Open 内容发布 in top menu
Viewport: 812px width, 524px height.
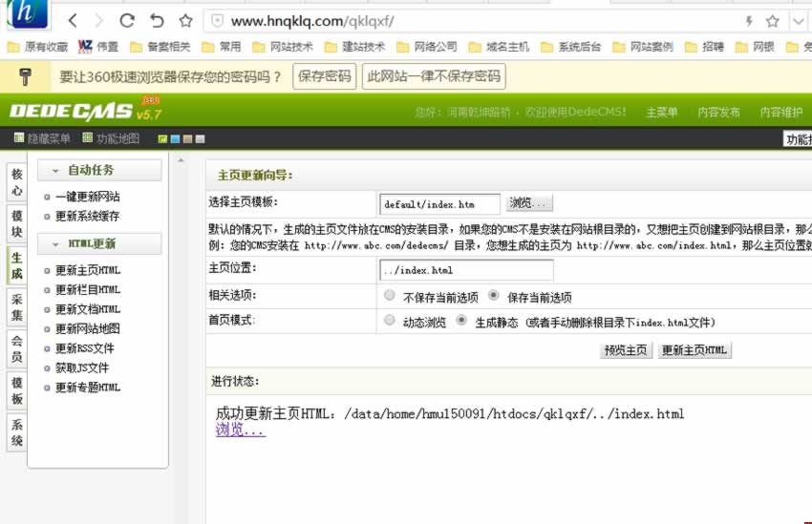click(x=718, y=112)
